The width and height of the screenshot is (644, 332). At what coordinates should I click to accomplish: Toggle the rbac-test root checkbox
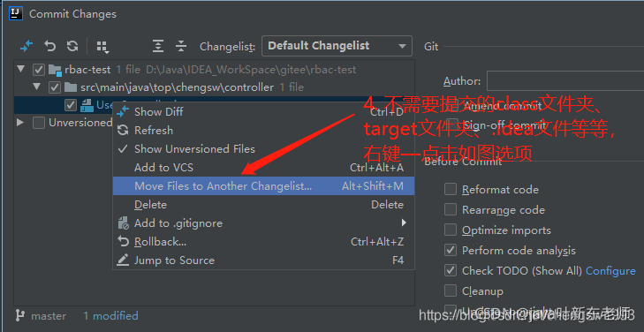(x=39, y=70)
